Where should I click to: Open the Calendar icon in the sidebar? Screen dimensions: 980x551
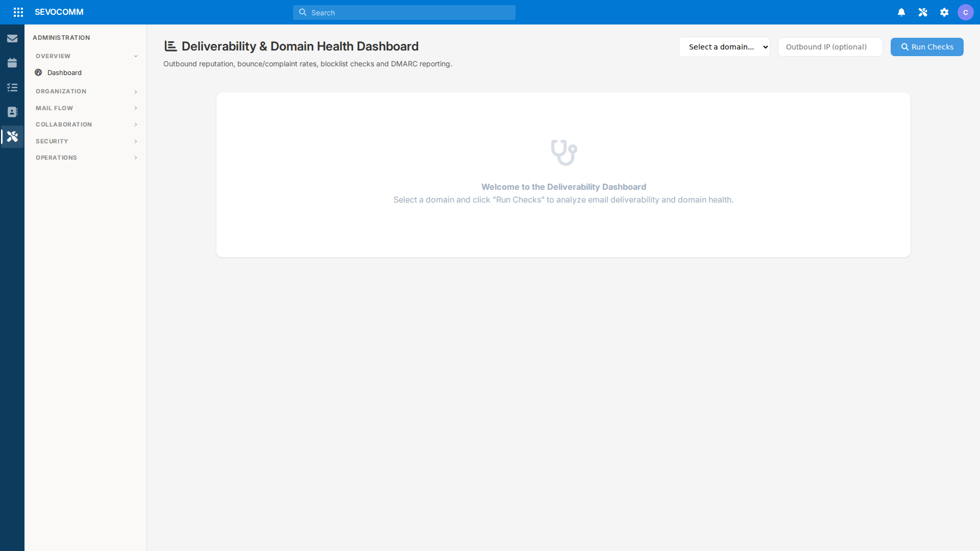pyautogui.click(x=12, y=63)
